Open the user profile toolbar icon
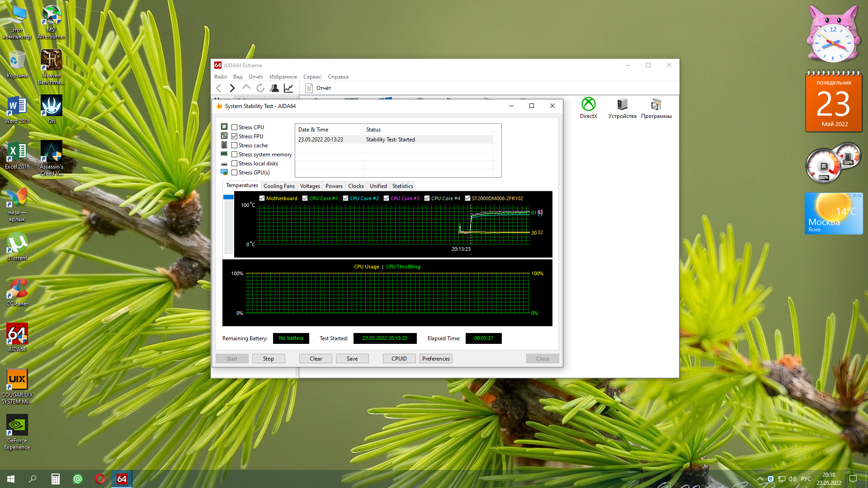 (274, 88)
